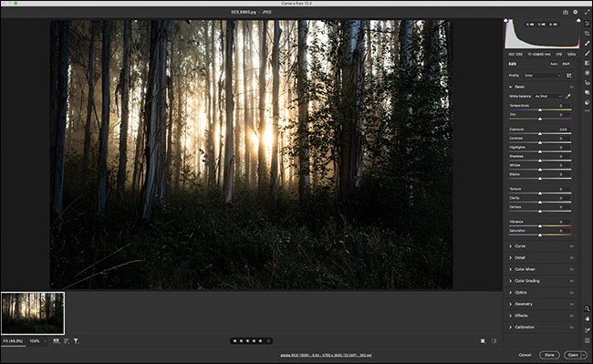Open the profile browser grid icon
This screenshot has height=364, width=593.
tap(568, 76)
